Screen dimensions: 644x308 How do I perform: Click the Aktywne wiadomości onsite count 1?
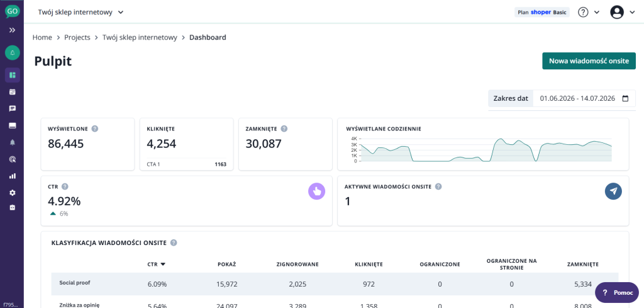[347, 202]
